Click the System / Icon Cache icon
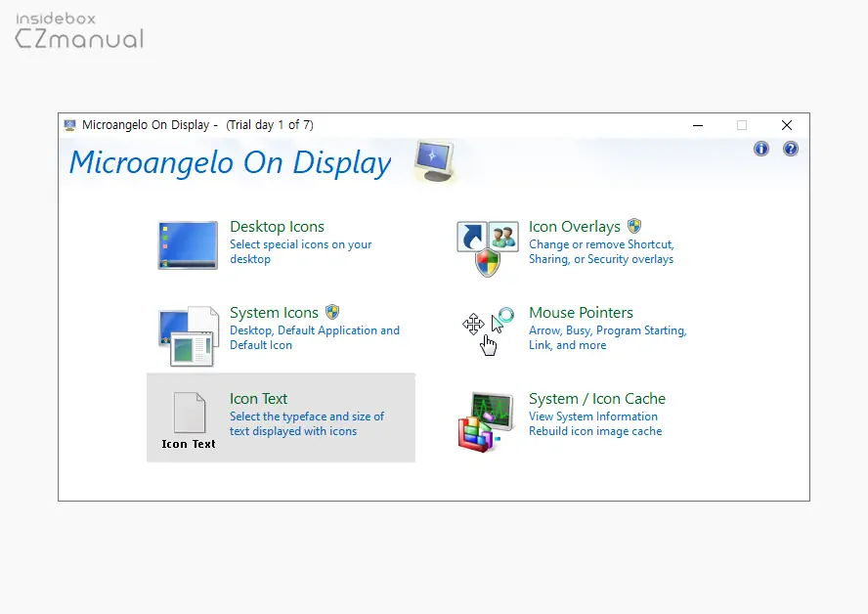This screenshot has height=614, width=868. (487, 421)
